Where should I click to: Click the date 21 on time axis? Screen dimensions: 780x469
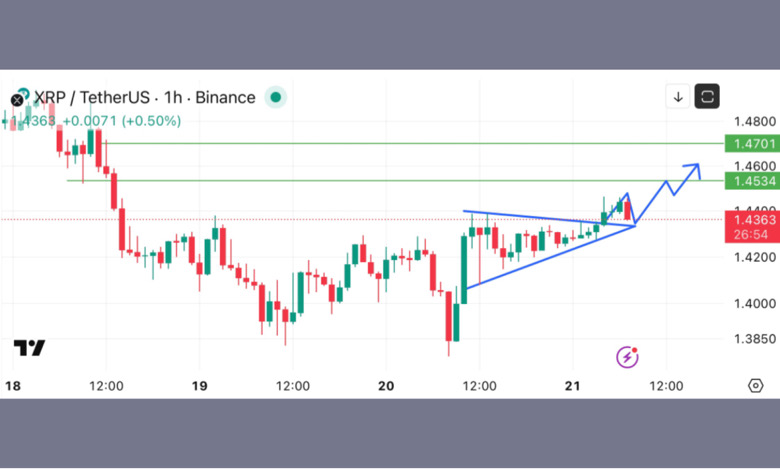click(x=573, y=385)
